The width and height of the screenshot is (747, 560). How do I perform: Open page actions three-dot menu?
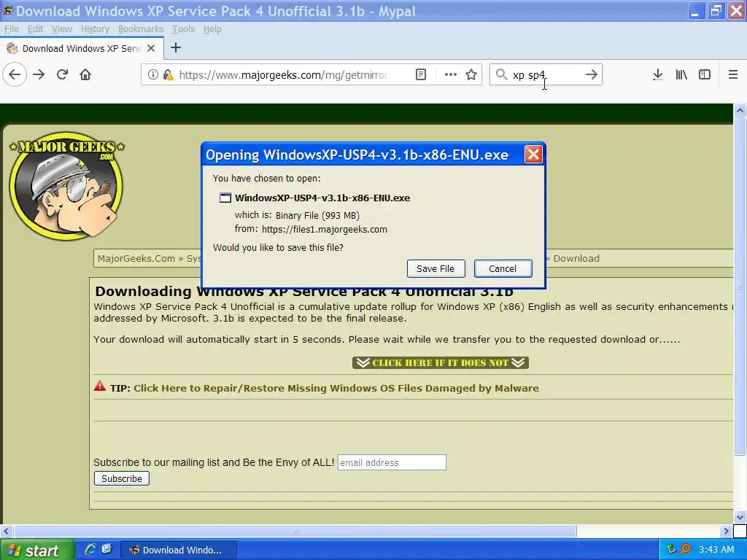[x=450, y=75]
